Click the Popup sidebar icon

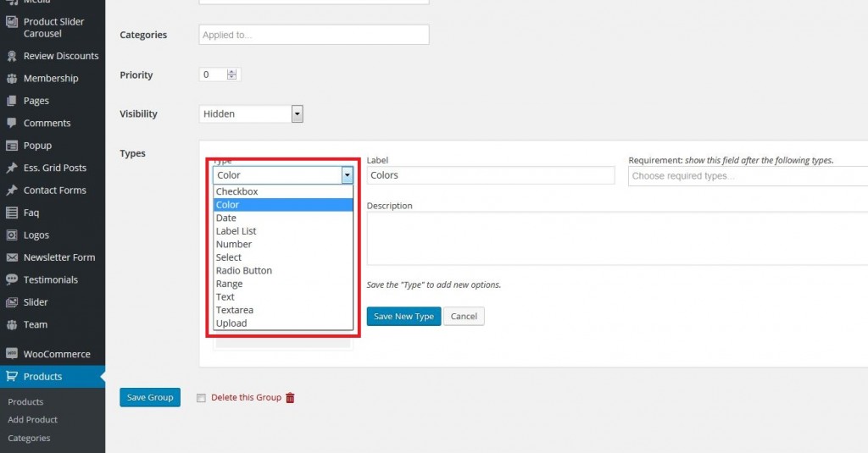(x=12, y=146)
